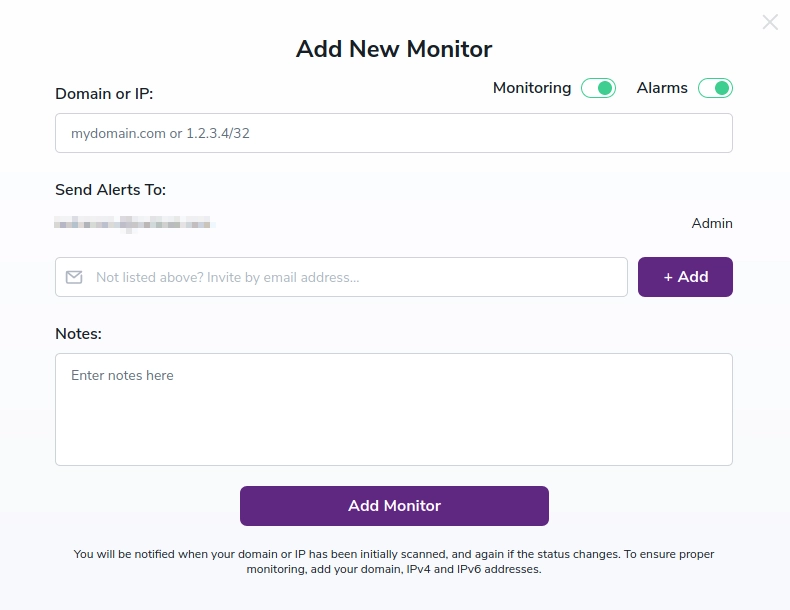Click inside the Notes text area
The height and width of the screenshot is (610, 790).
tap(393, 409)
